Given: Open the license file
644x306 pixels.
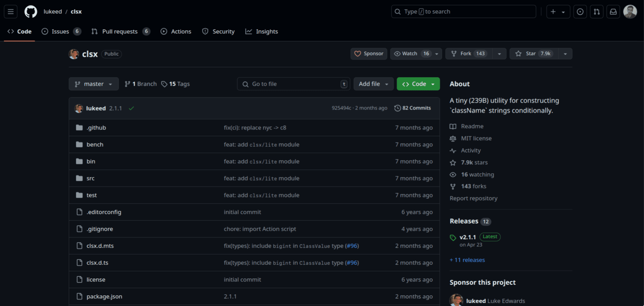Looking at the screenshot, I should tap(96, 279).
